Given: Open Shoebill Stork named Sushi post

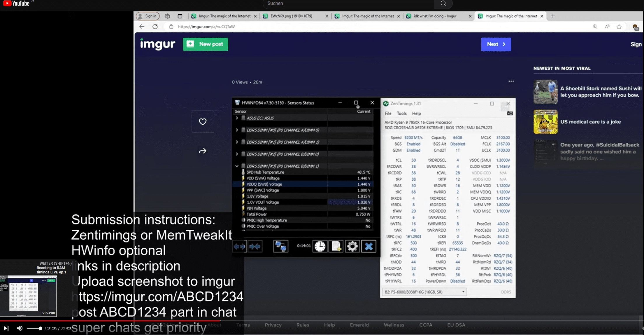Looking at the screenshot, I should tap(587, 92).
